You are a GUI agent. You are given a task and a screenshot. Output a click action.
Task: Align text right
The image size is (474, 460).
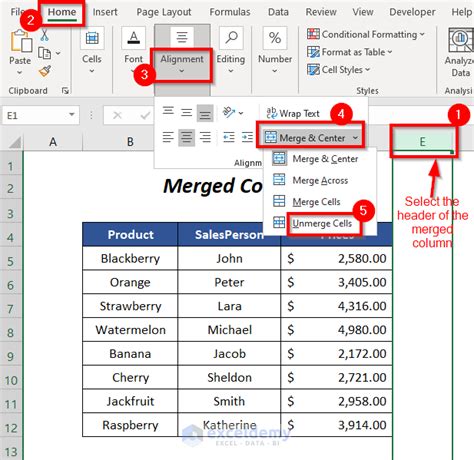205,137
